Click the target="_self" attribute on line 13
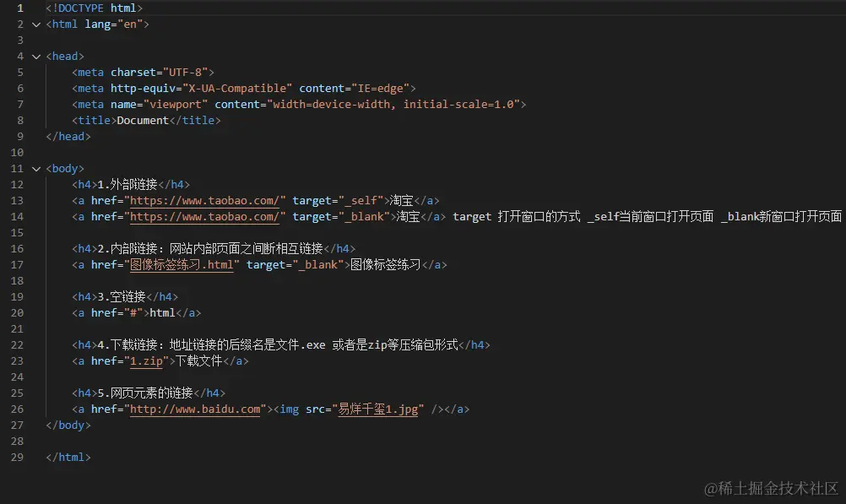 pos(338,201)
